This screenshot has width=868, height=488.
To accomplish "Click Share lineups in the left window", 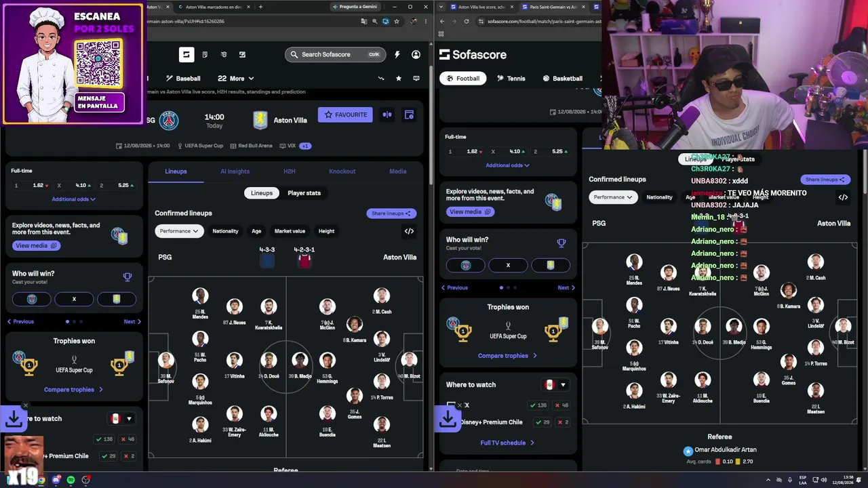I will (x=391, y=213).
